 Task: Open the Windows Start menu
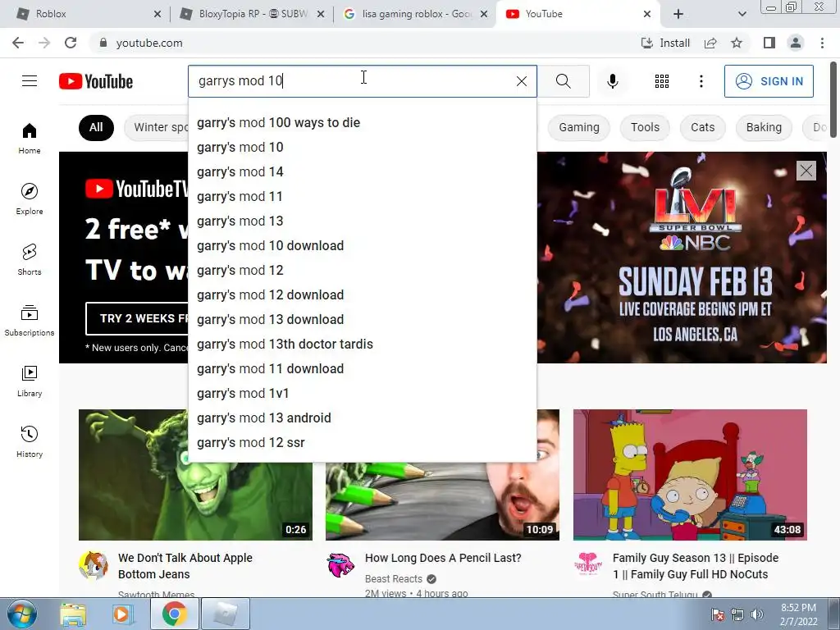(x=21, y=614)
